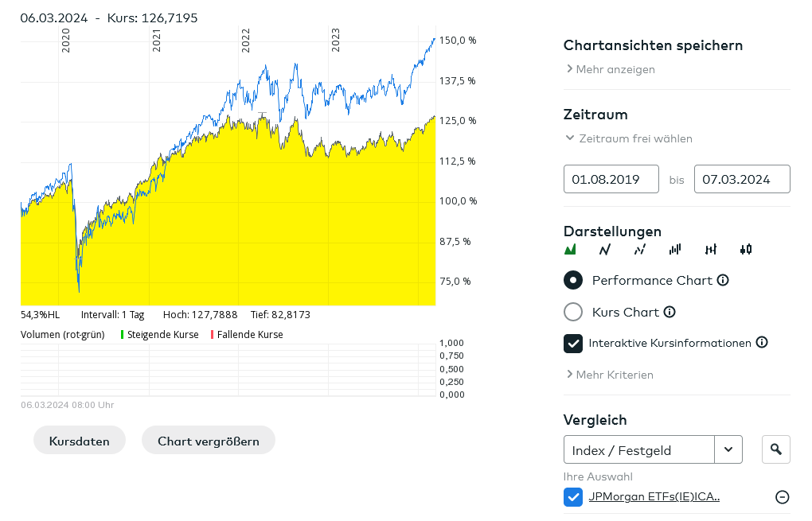Select the OHLC chart style icon
Viewport: 812px width, 521px height.
[711, 250]
